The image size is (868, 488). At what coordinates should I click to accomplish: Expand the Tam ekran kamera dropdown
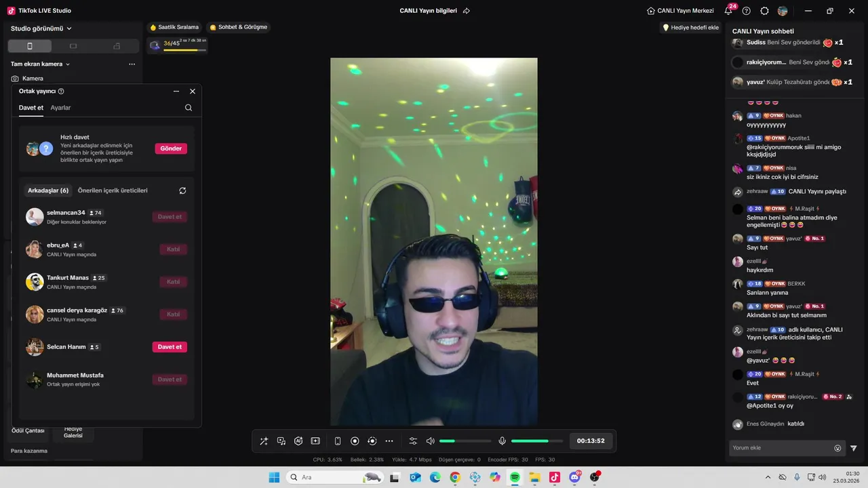click(x=41, y=64)
